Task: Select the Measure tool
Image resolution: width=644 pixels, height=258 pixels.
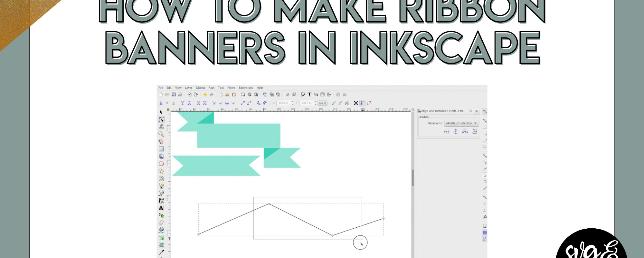Action: (161, 142)
